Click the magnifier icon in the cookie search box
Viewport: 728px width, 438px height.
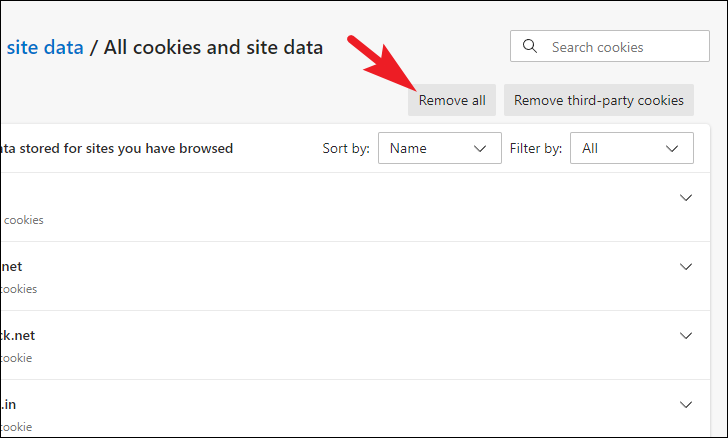click(530, 46)
